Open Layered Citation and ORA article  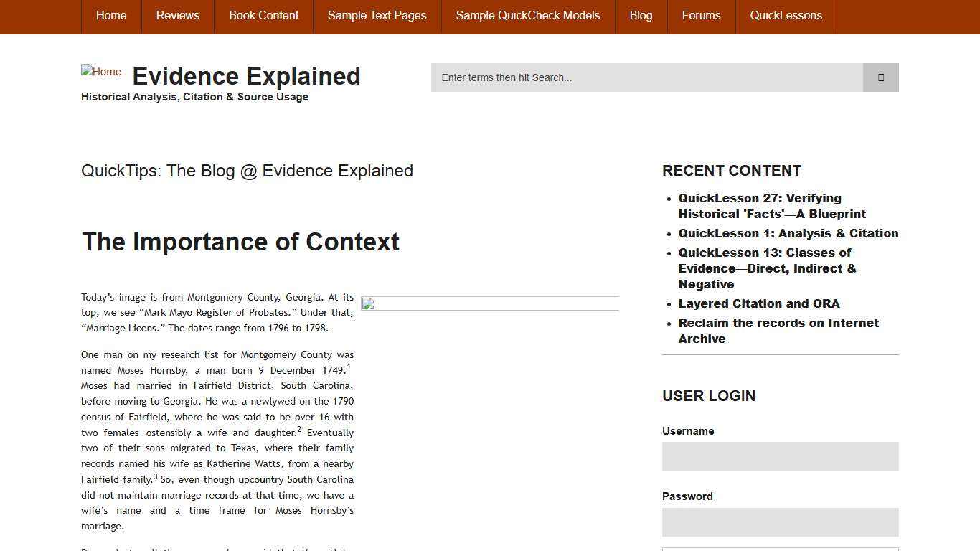click(x=759, y=303)
